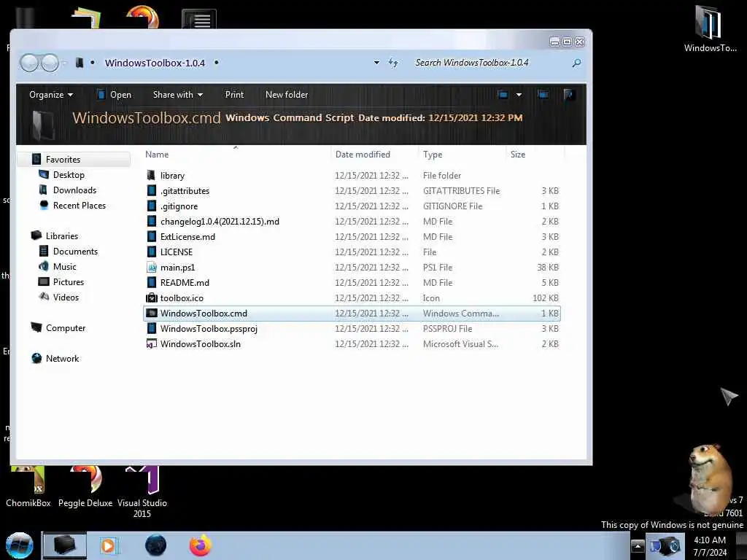The image size is (747, 560).
Task: Open Pictures library in the navigation pane
Action: tap(69, 282)
